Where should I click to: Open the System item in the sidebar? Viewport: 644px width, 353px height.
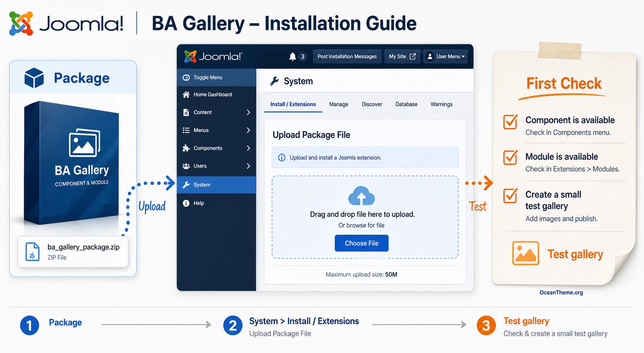click(216, 185)
